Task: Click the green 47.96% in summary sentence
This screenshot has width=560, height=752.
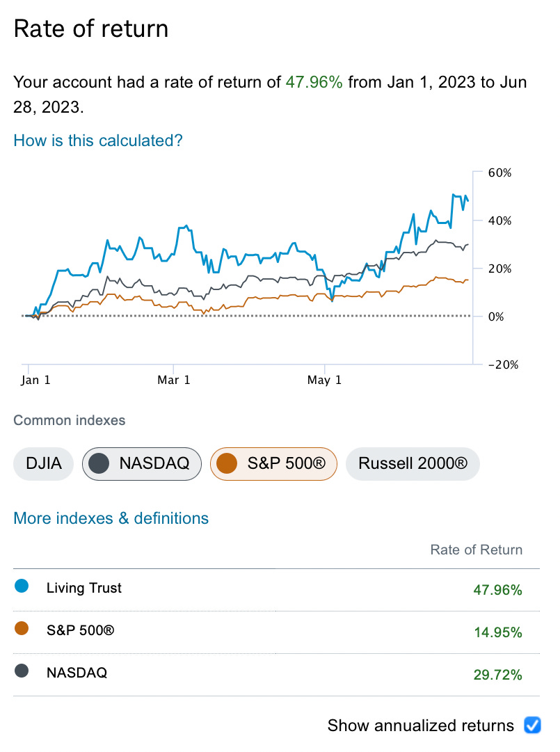Action: pyautogui.click(x=314, y=83)
